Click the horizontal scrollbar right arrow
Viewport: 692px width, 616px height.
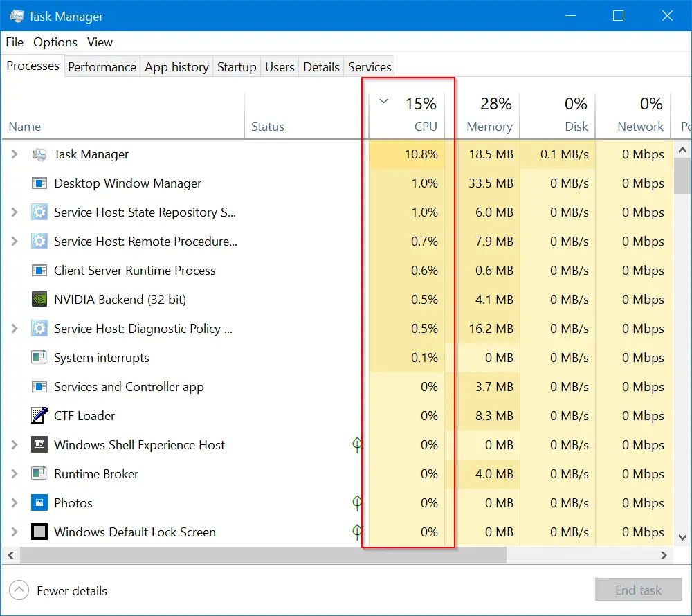[x=664, y=556]
